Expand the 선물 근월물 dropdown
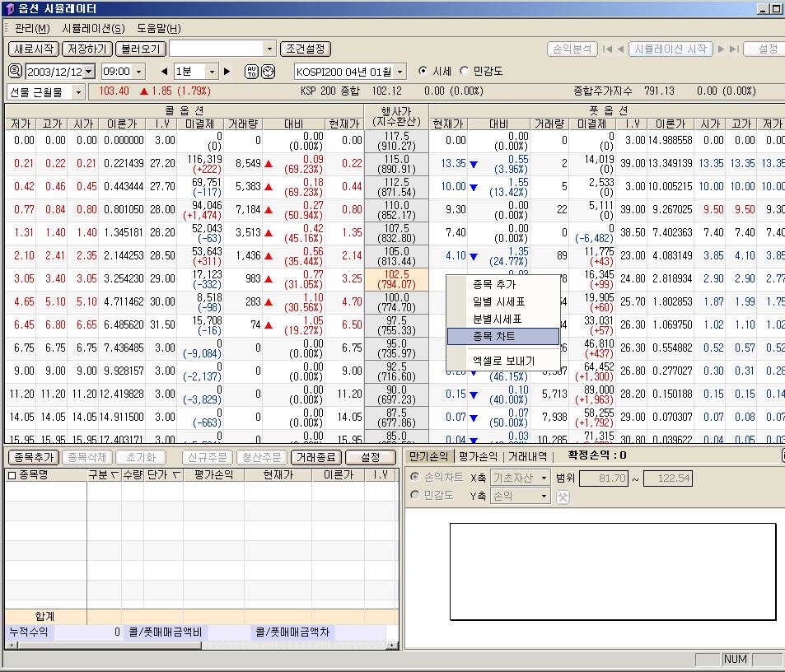 pos(79,92)
